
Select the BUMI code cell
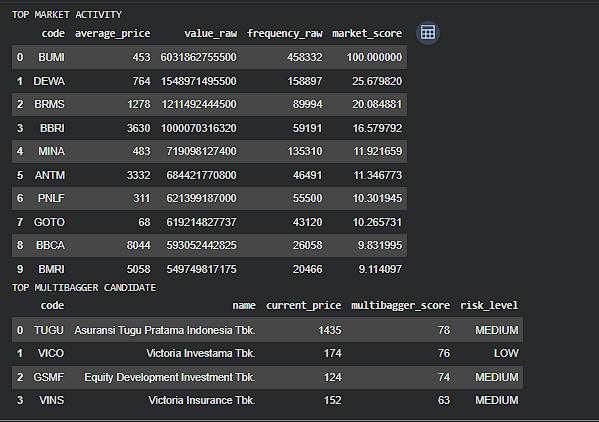pyautogui.click(x=51, y=57)
